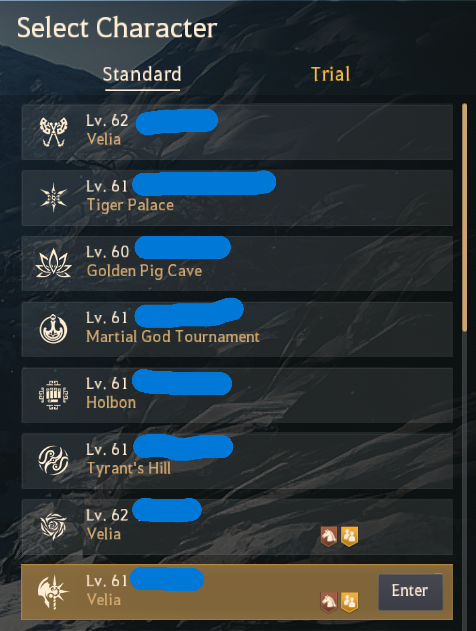This screenshot has height=631, width=476.
Task: Click the gold people badge beside Enter button
Action: (349, 602)
